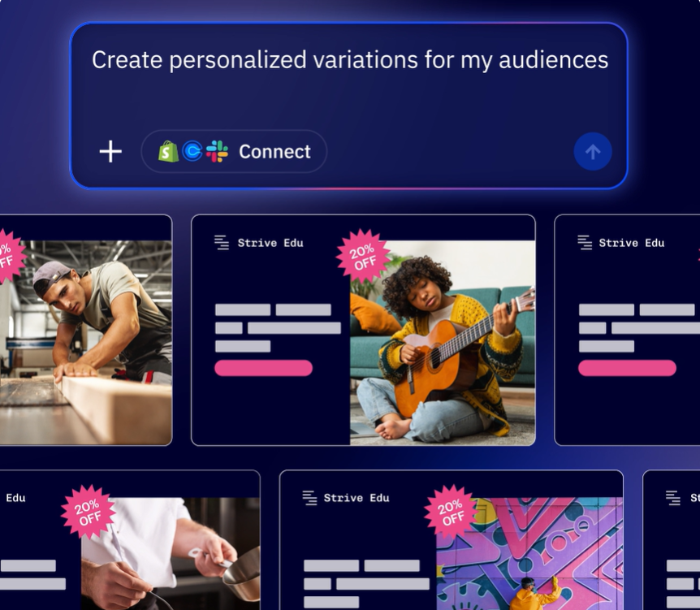
Task: Click the Strive Edu logo on top-right card
Action: [x=585, y=243]
